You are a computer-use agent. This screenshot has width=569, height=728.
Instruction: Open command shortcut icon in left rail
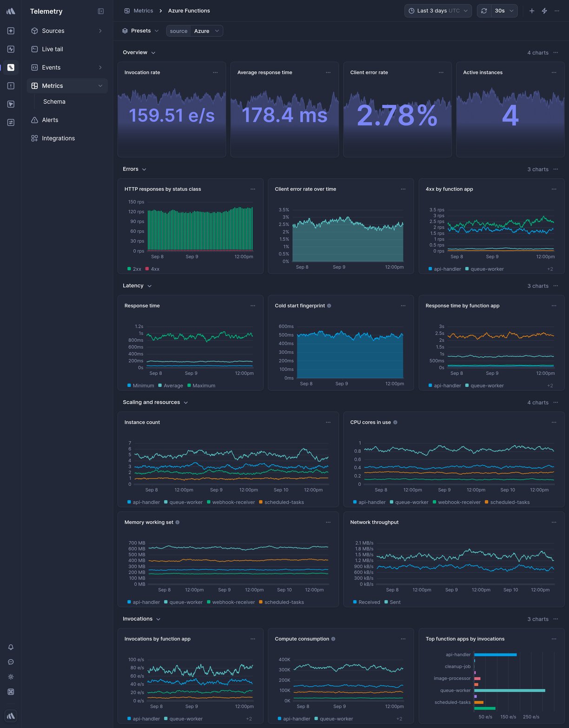[11, 692]
